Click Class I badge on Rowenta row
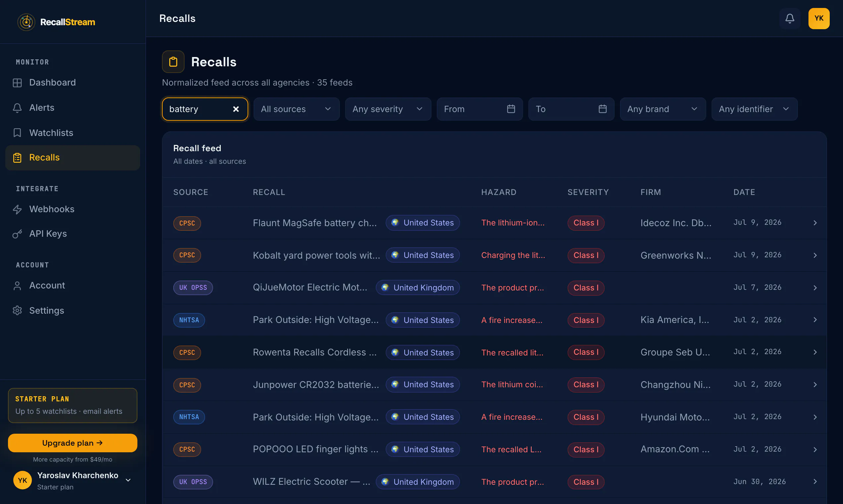843x504 pixels. point(586,352)
